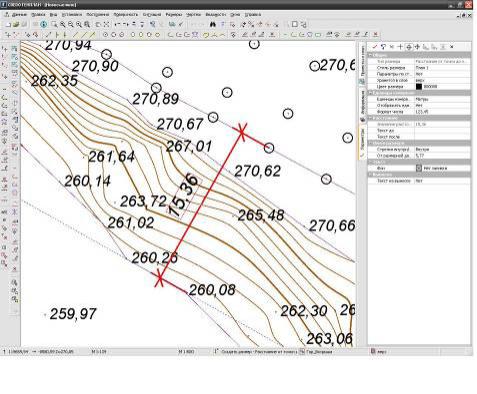Create a new document via toolbar icon
477x394 pixels.
tap(8, 24)
